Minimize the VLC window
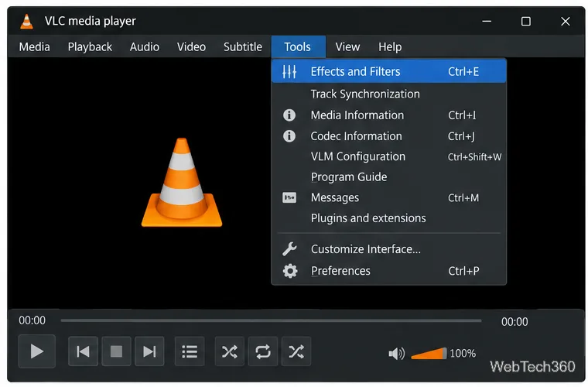 click(487, 21)
